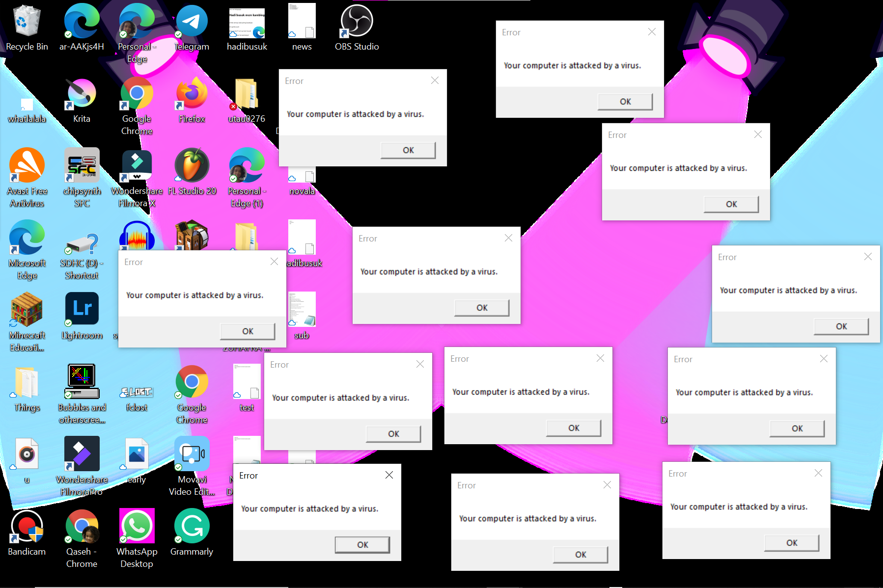Open the Recycle Bin
883x588 pixels.
coord(27,20)
